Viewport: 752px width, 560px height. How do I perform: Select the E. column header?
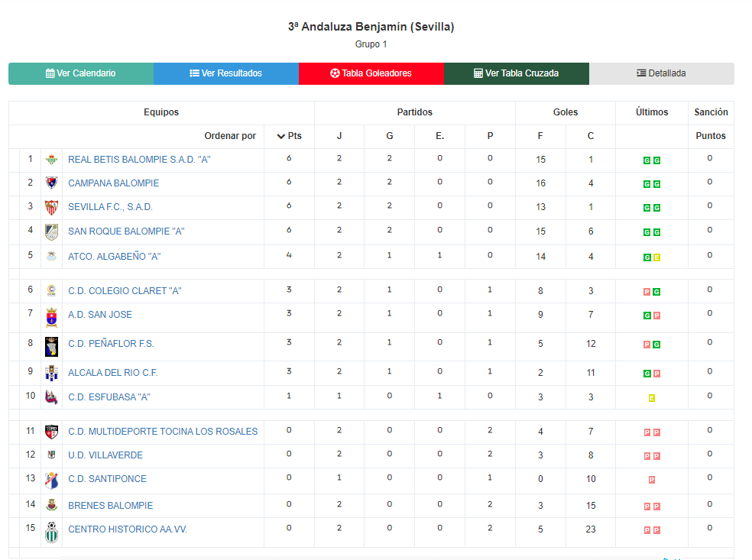click(x=439, y=136)
